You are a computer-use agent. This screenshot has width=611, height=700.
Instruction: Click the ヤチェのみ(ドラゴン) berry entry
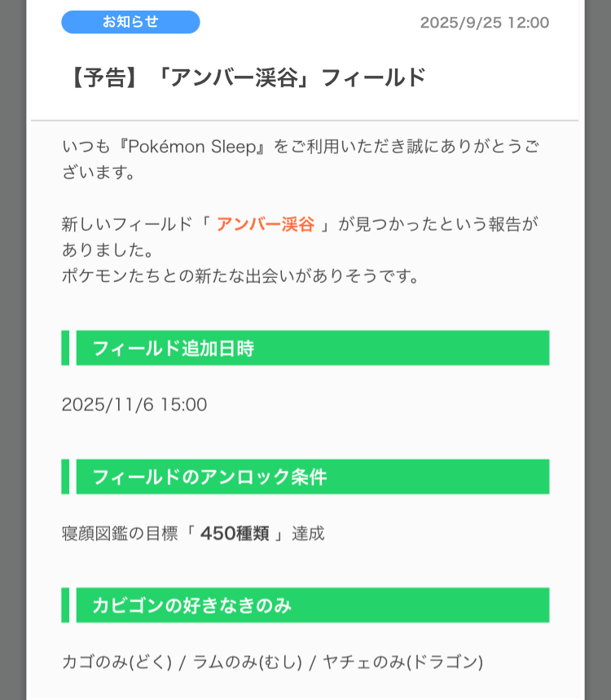pyautogui.click(x=402, y=662)
